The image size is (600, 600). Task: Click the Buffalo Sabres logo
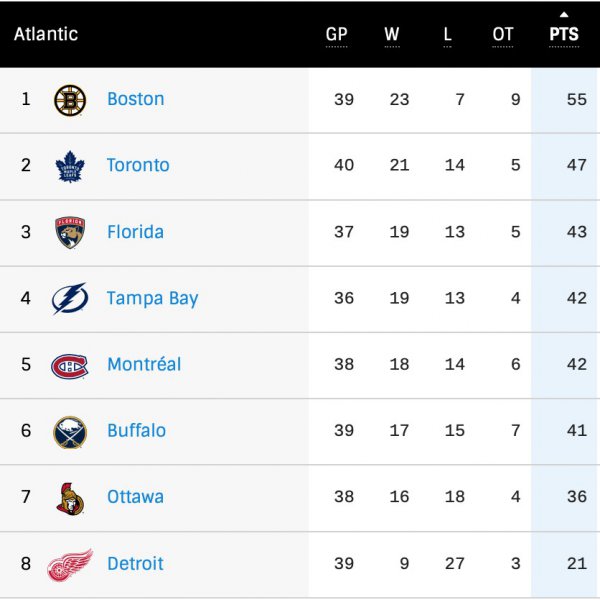(70, 431)
